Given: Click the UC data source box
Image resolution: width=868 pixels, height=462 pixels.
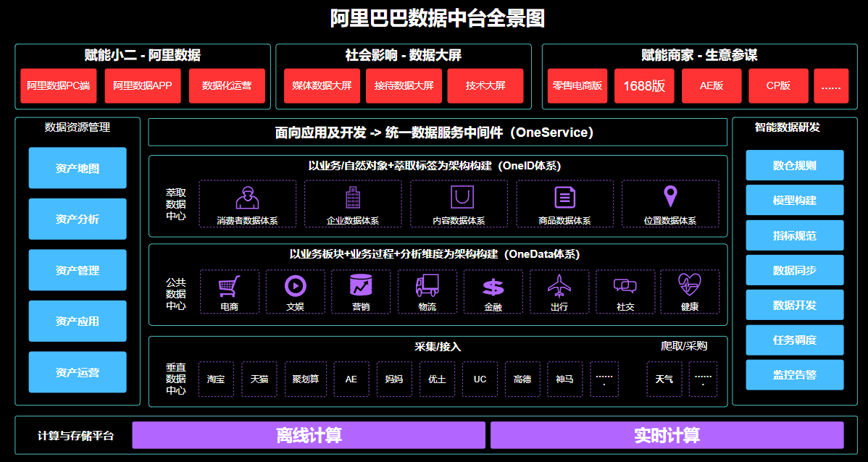Looking at the screenshot, I should [x=480, y=379].
